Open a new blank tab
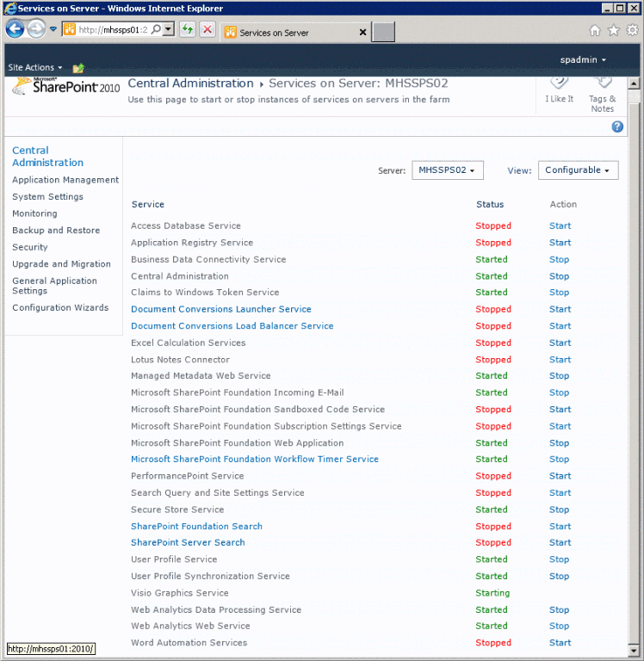 [x=383, y=33]
